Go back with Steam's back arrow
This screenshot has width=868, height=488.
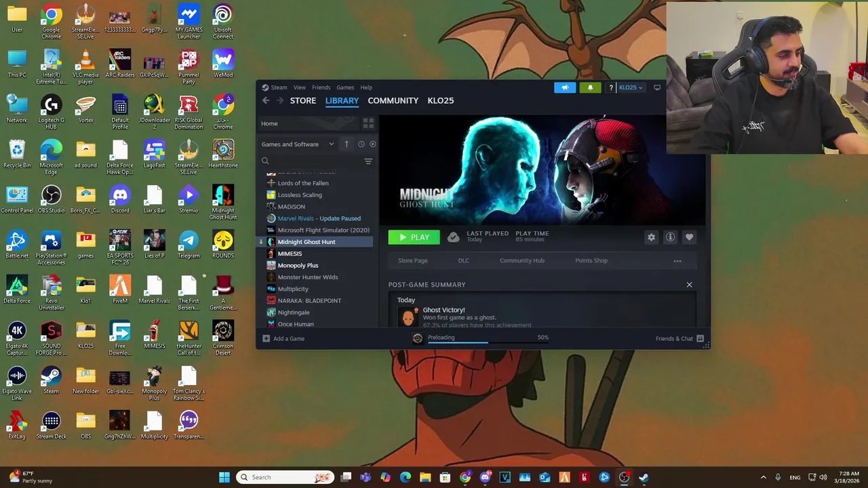pos(266,100)
